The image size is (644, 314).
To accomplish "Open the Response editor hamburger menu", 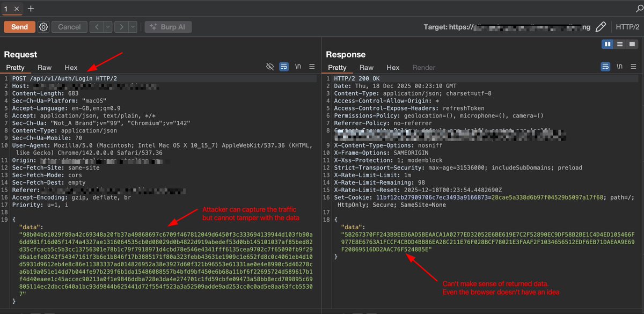I will click(633, 66).
